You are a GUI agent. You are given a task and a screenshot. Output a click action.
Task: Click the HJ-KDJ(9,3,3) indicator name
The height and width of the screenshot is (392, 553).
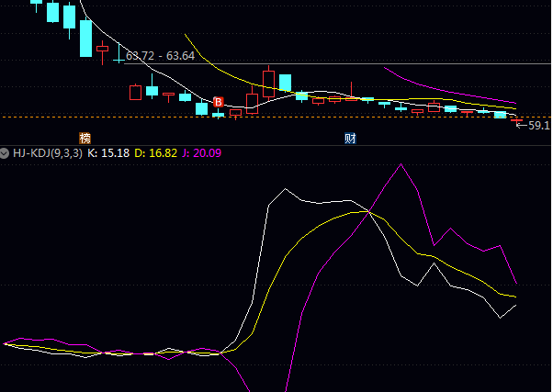point(48,153)
